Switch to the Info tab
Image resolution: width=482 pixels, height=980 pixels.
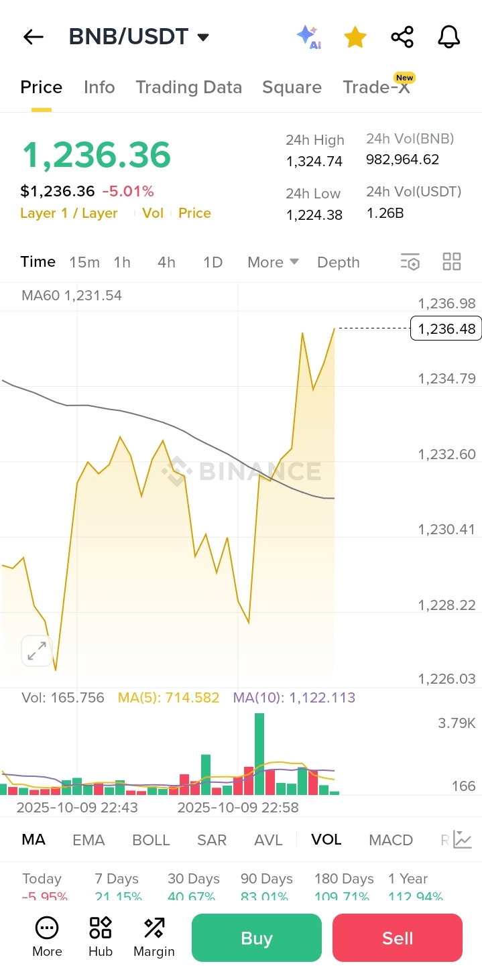click(x=99, y=87)
